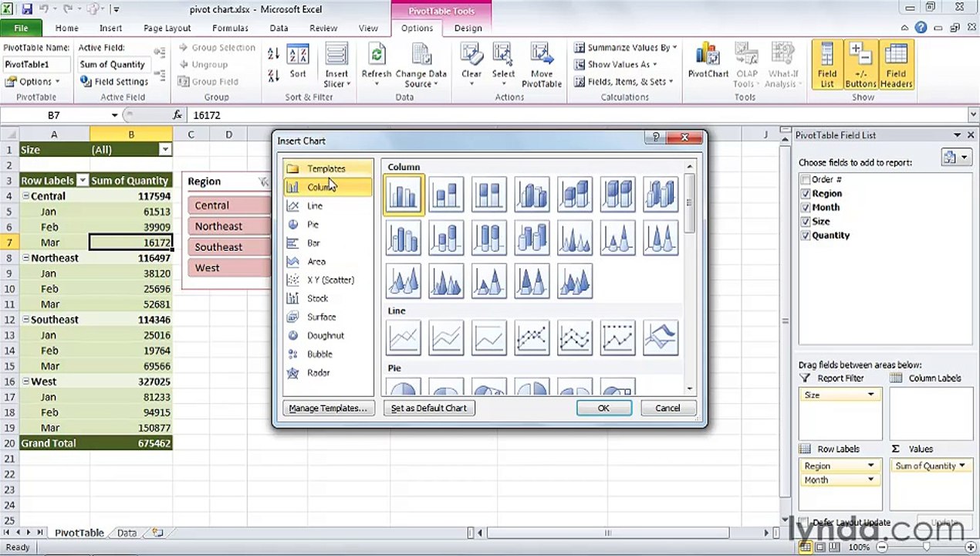980x556 pixels.
Task: Click the zoom slider in status bar
Action: coord(925,548)
